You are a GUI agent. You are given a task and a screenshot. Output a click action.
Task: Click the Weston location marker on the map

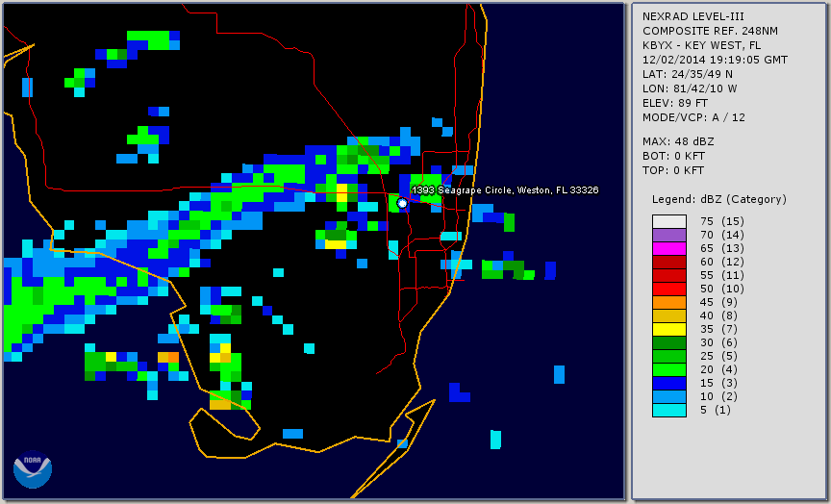pyautogui.click(x=402, y=203)
